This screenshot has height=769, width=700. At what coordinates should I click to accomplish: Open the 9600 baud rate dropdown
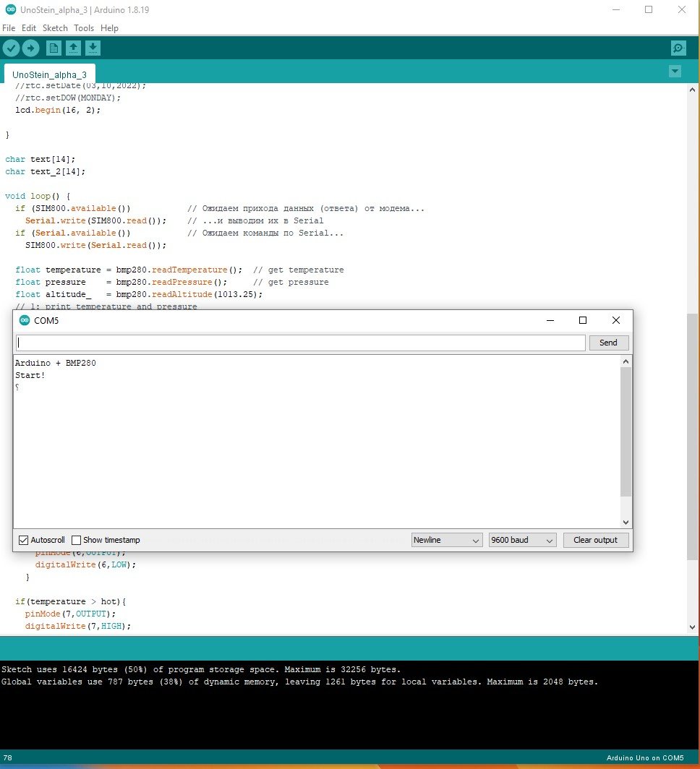click(522, 540)
